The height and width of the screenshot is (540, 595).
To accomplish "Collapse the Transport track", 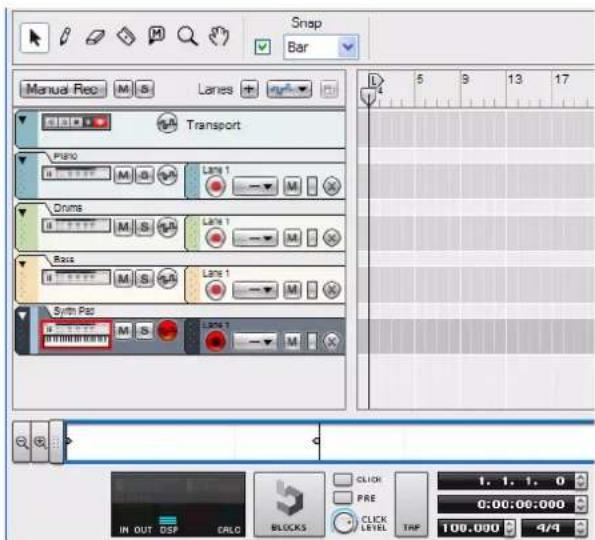I will pos(23,120).
